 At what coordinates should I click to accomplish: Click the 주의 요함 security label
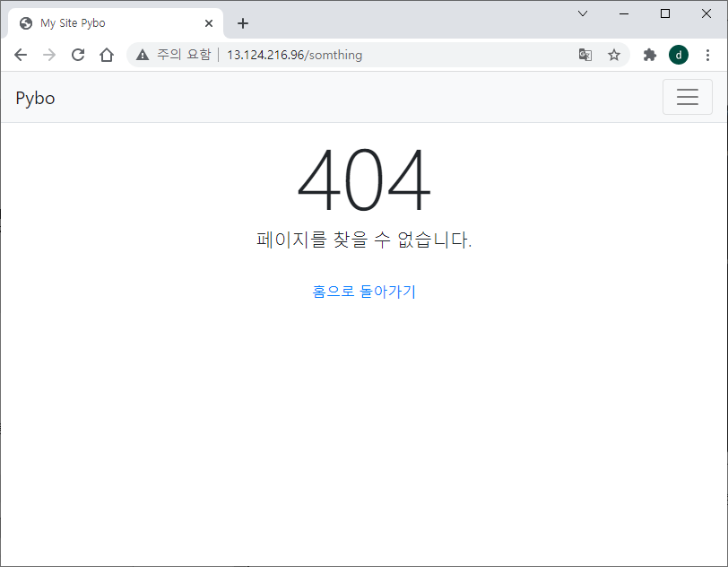pyautogui.click(x=184, y=55)
